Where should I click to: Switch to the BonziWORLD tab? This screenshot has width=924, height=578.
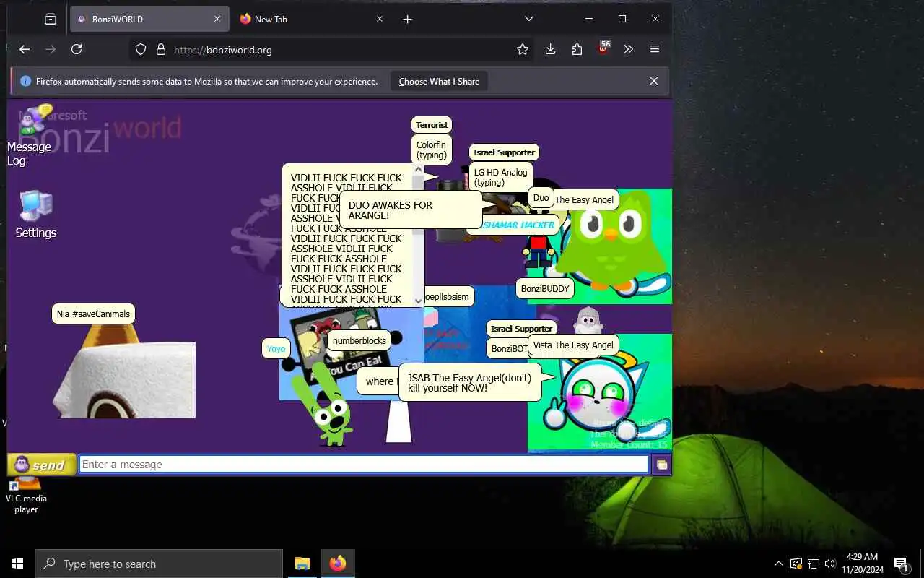click(149, 19)
